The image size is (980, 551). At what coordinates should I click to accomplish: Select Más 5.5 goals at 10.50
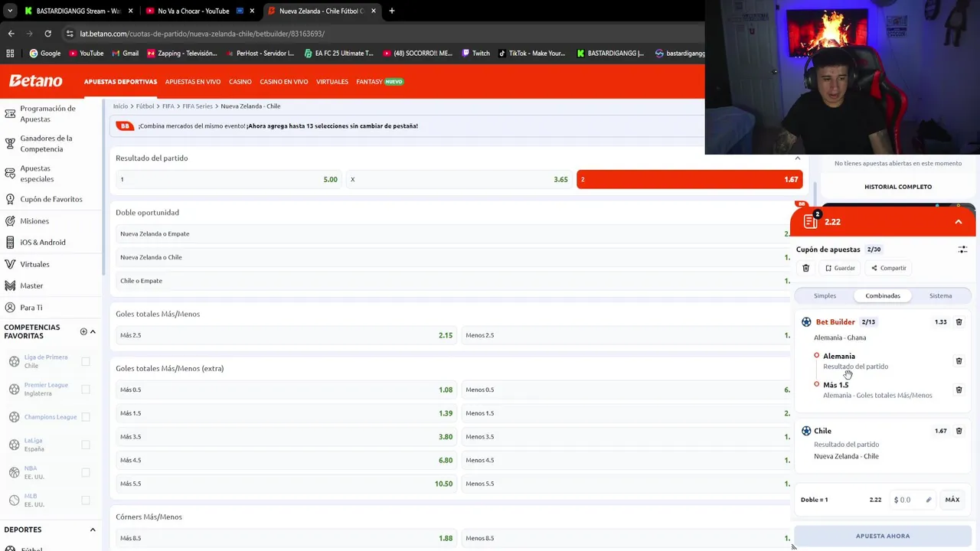286,484
